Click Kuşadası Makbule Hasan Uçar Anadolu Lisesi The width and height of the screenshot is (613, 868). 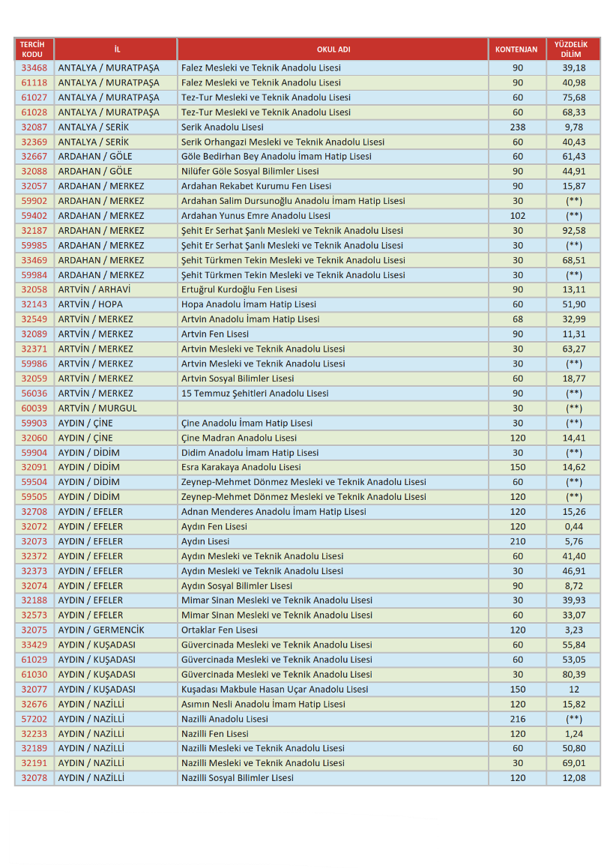[x=274, y=689]
